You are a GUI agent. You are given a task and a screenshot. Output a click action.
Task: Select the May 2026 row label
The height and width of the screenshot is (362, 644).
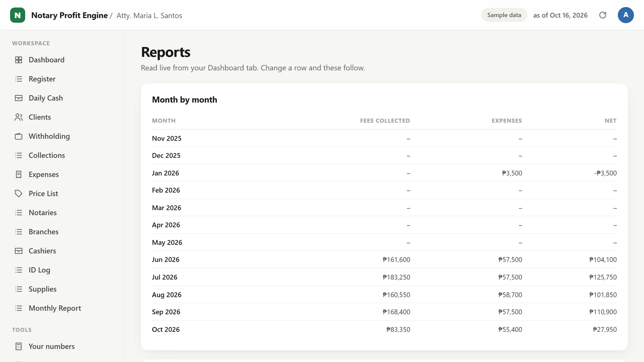(167, 242)
